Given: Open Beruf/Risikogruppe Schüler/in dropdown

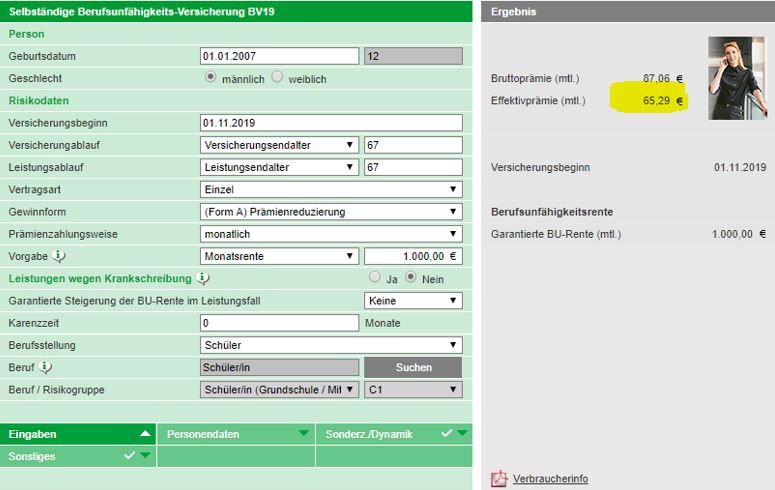Looking at the screenshot, I should [x=279, y=390].
